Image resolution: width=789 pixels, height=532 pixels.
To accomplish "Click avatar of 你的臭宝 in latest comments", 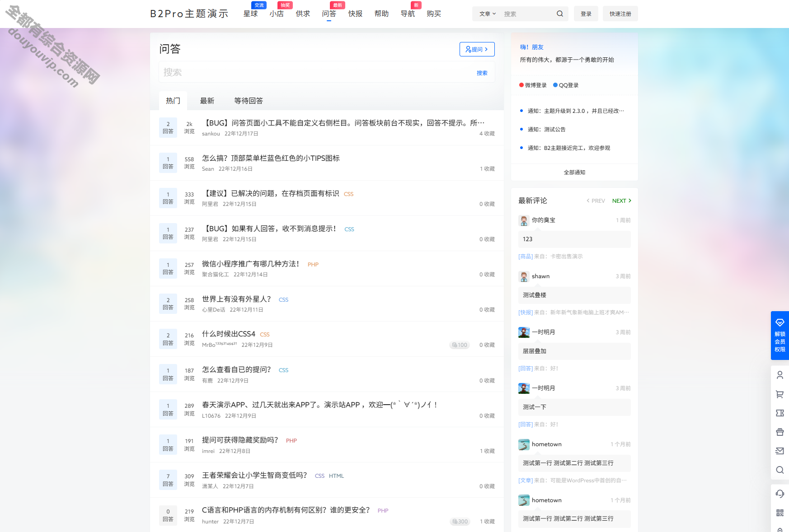I will (524, 220).
